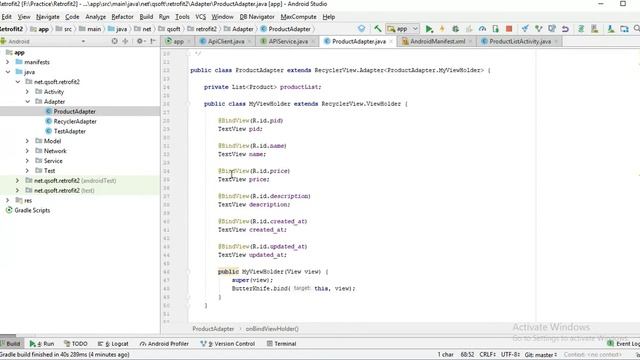Click onBindViewHolder() breadcrumb below the editor
Image resolution: width=640 pixels, height=360 pixels.
coord(272,329)
